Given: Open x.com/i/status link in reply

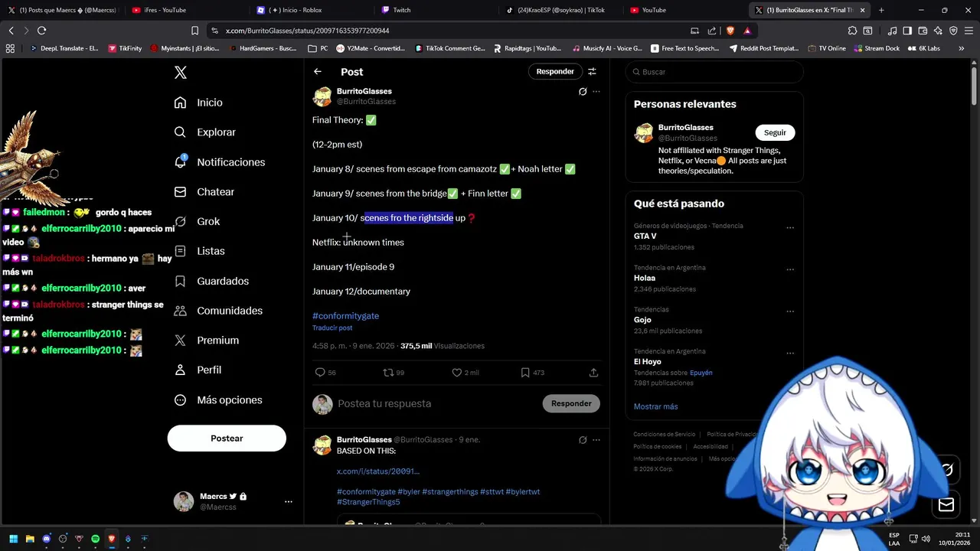Looking at the screenshot, I should 378,471.
